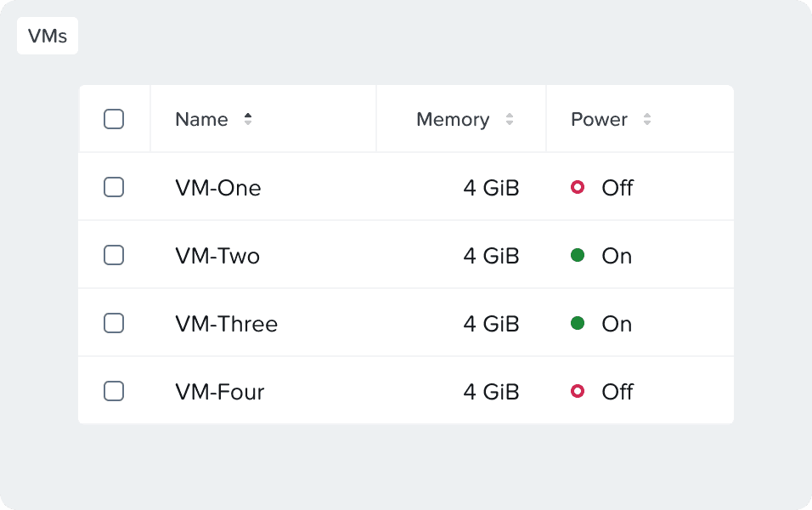812x510 pixels.
Task: Click the VM-Three name text
Action: [226, 323]
